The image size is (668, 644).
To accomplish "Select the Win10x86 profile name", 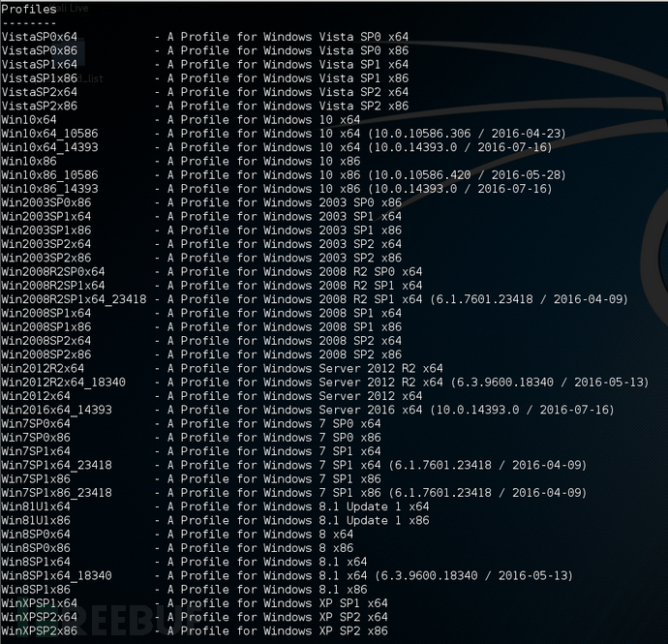I will click(29, 161).
